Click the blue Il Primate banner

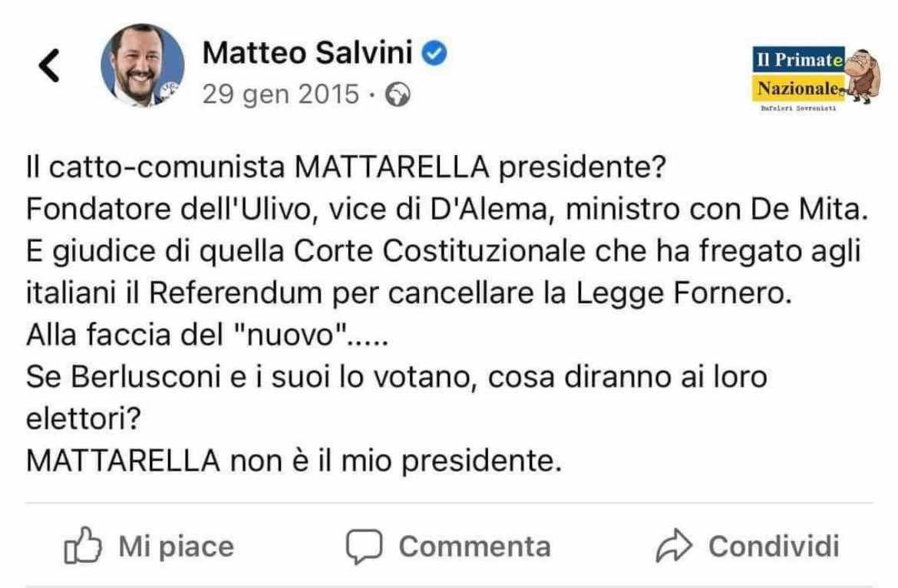click(x=798, y=60)
